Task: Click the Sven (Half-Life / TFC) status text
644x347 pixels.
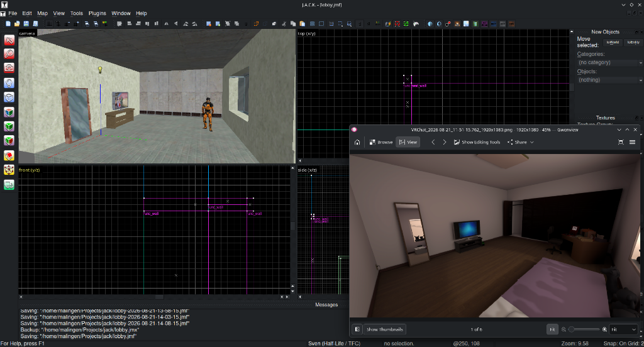Action: [334, 343]
